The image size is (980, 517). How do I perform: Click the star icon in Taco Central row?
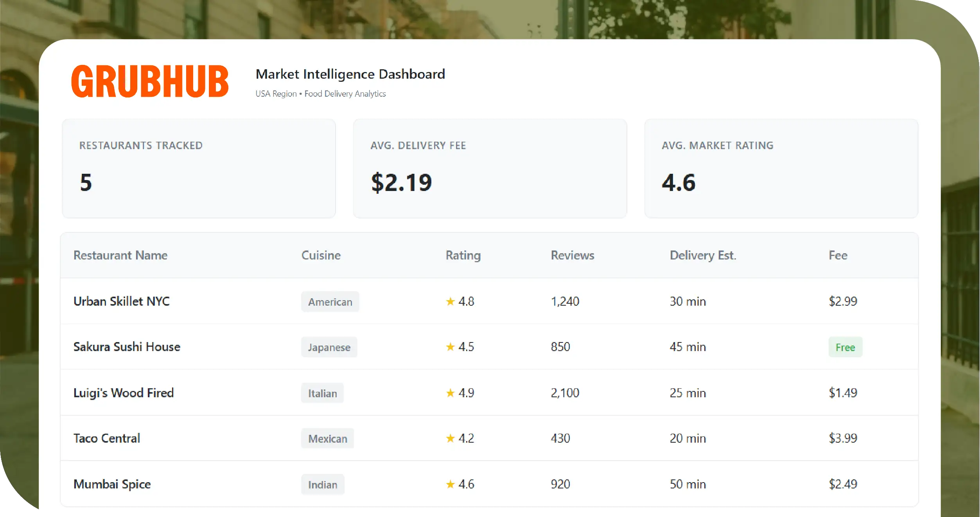[451, 438]
